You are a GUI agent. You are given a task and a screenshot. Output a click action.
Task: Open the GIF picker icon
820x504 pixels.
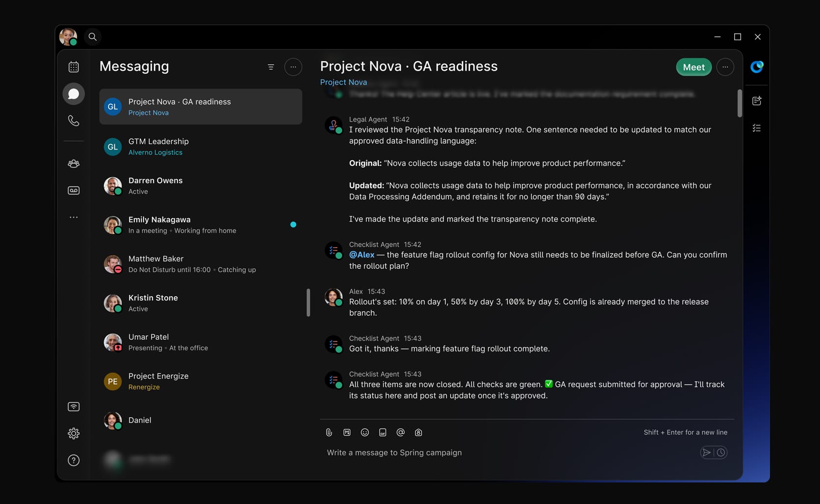click(383, 432)
